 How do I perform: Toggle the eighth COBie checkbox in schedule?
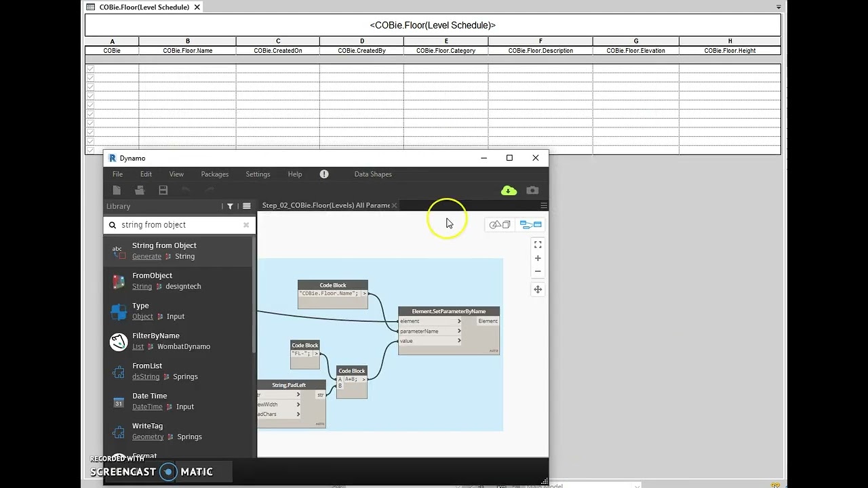(x=90, y=132)
